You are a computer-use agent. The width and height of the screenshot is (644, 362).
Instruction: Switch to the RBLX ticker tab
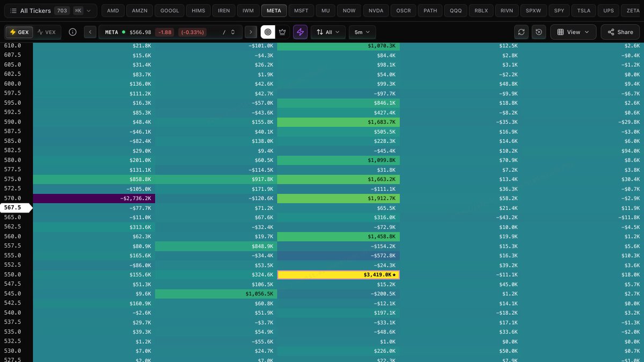tap(481, 10)
